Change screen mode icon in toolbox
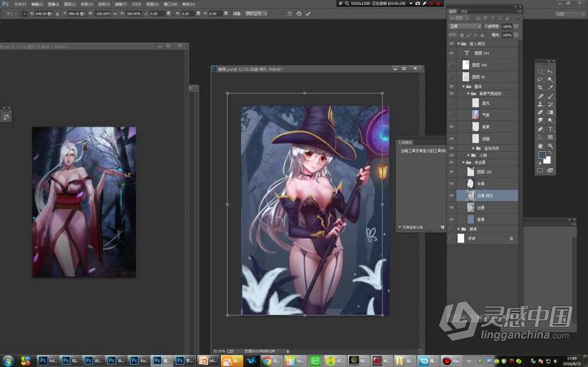The image size is (588, 367). pyautogui.click(x=550, y=170)
